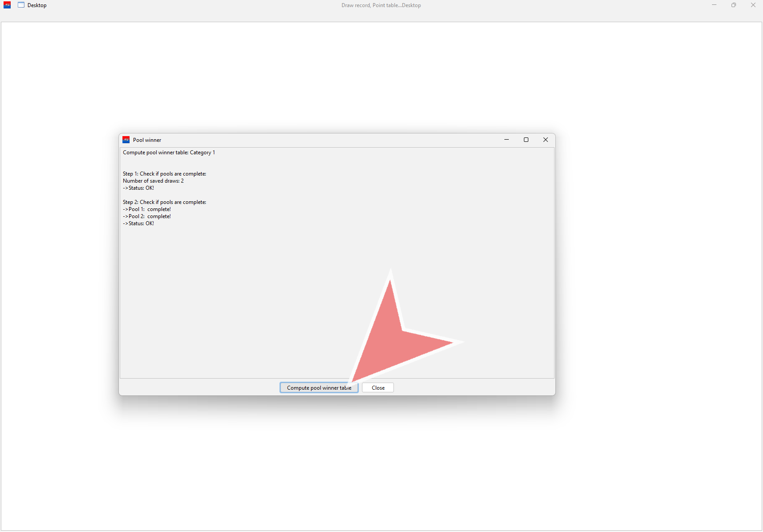This screenshot has height=532, width=763.
Task: Close the main application window
Action: click(x=753, y=5)
